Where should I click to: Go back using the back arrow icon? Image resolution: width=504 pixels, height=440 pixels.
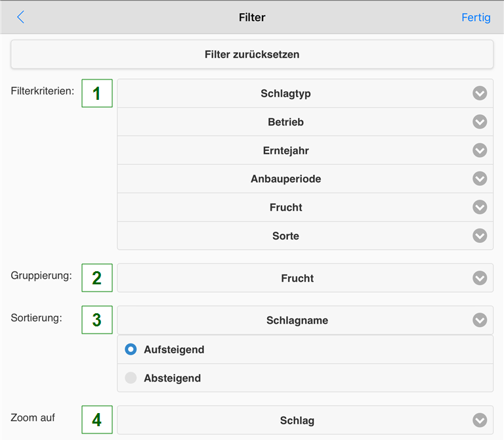pyautogui.click(x=21, y=18)
